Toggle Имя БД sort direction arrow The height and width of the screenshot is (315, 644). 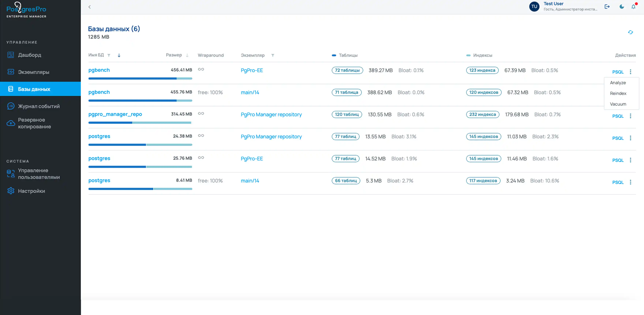(119, 55)
